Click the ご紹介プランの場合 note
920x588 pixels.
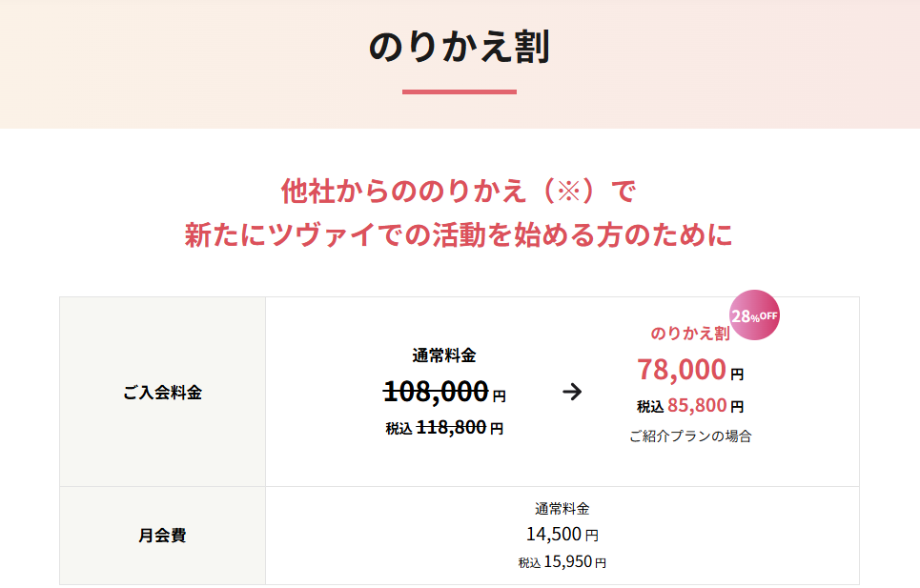690,436
